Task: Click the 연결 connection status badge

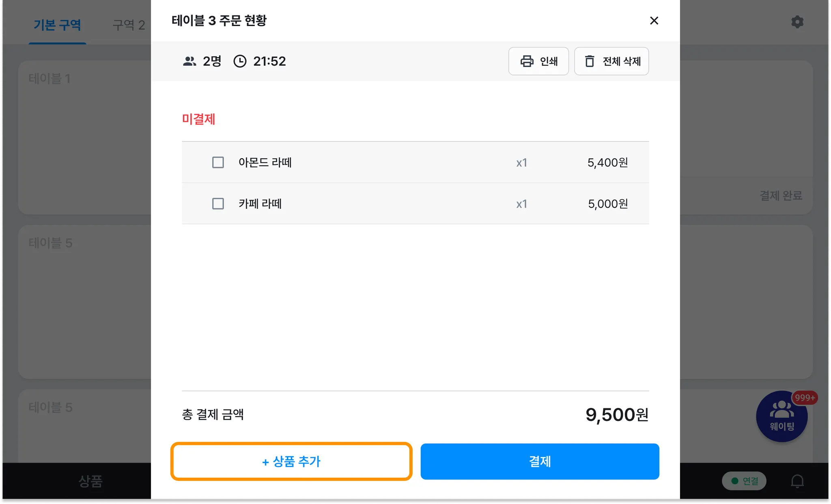Action: 744,481
